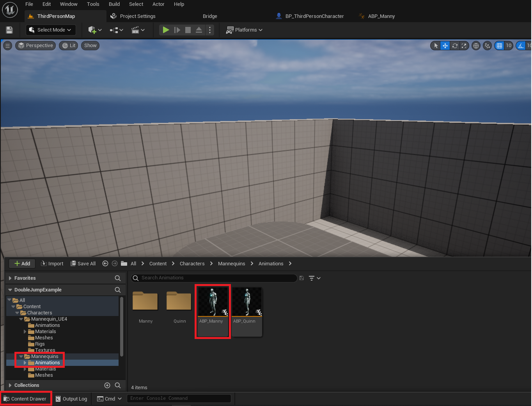Expand the Meshes folder under Mannequin_UE4
This screenshot has width=532, height=406.
[x=25, y=337]
